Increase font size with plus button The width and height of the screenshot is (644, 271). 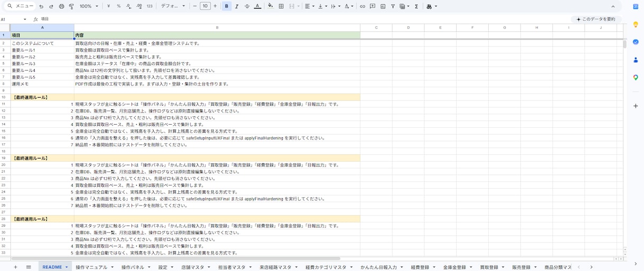click(x=215, y=6)
